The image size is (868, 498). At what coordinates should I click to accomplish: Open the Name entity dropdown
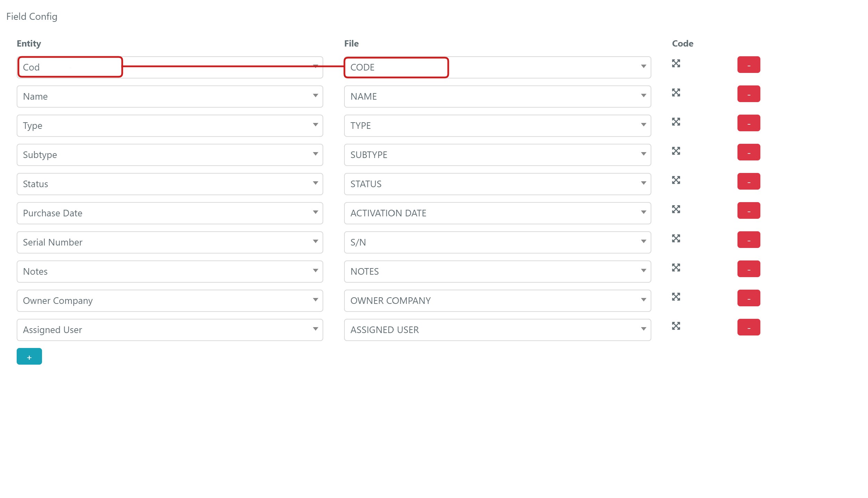click(x=170, y=97)
